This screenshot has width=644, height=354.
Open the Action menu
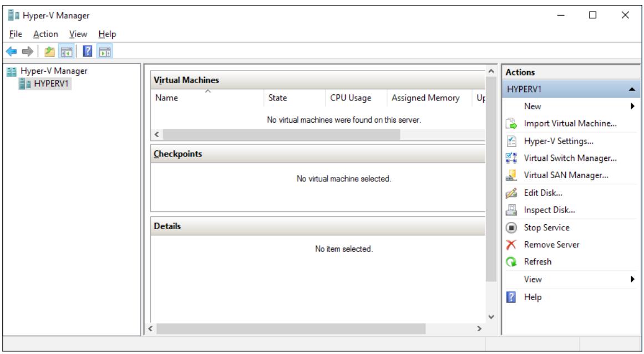click(45, 34)
